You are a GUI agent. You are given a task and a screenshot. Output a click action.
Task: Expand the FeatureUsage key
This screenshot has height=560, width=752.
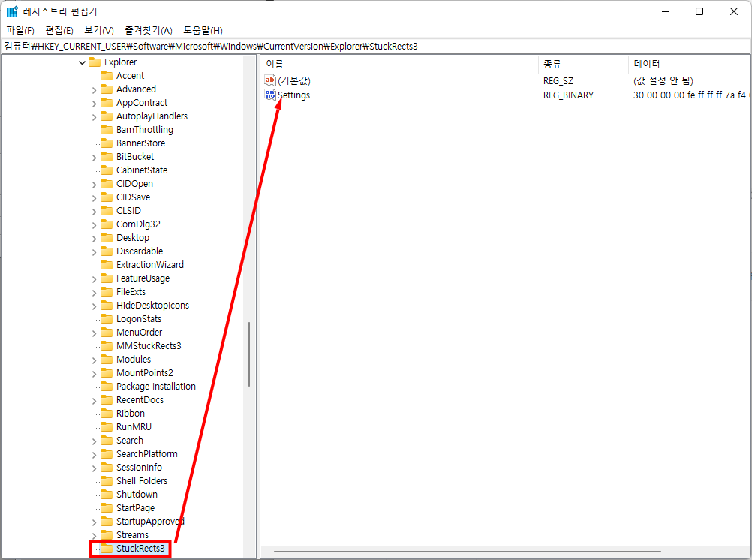94,278
